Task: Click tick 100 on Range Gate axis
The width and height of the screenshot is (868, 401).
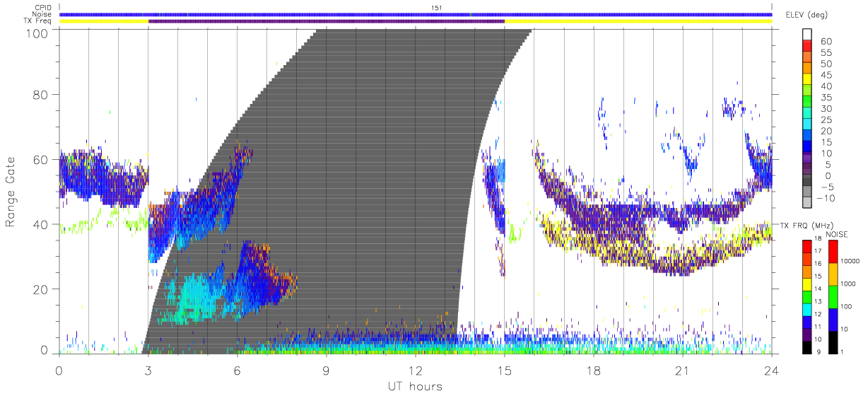Action: [37, 33]
